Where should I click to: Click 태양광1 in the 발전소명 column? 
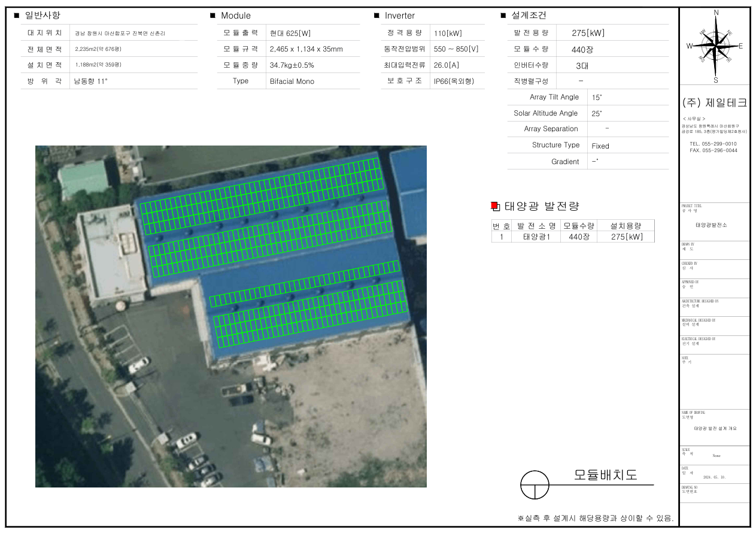(x=536, y=237)
